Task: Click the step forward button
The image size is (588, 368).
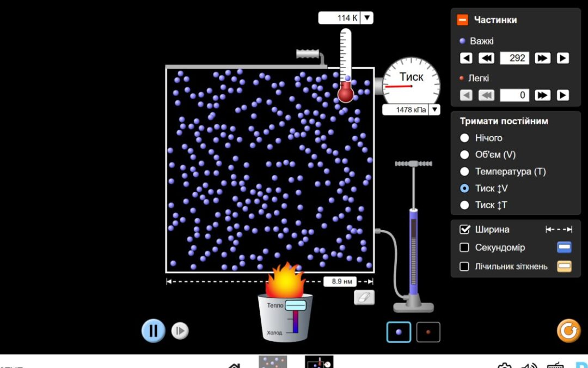Action: click(x=180, y=331)
